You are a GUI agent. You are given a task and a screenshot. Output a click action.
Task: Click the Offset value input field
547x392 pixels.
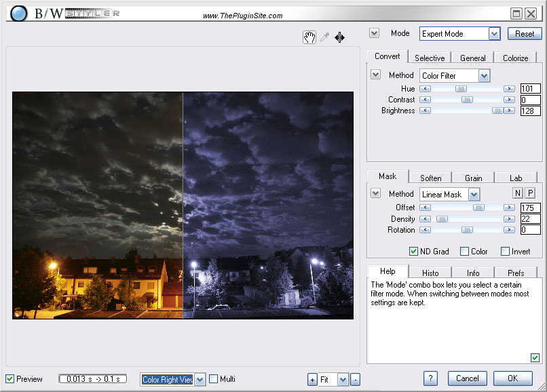(530, 208)
